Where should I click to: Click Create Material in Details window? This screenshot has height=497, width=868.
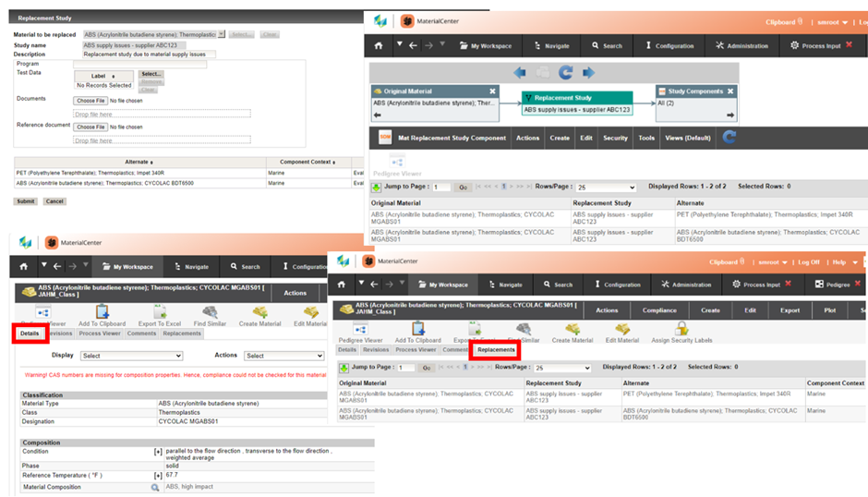(x=259, y=316)
